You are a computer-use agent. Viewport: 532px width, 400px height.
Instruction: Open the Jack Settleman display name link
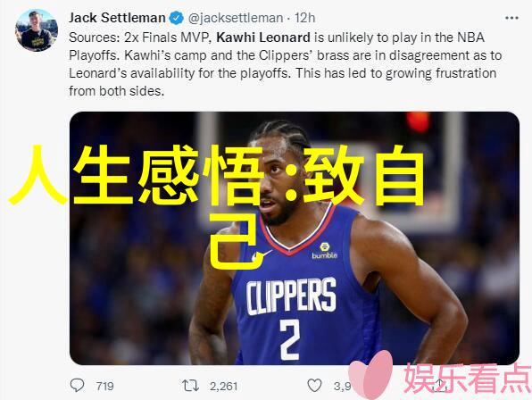pyautogui.click(x=117, y=18)
